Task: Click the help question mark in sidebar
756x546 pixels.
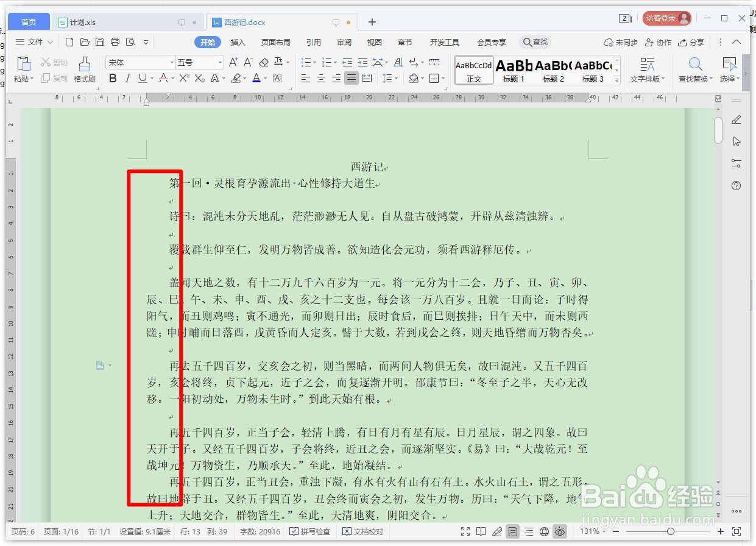Action: 736,186
